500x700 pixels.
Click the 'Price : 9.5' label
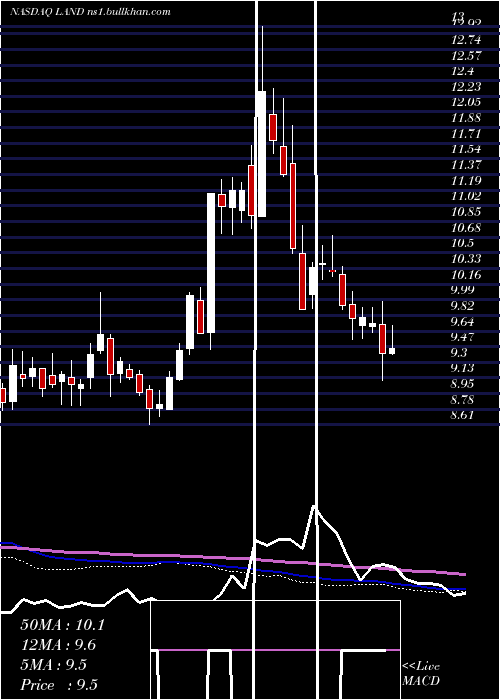pyautogui.click(x=59, y=685)
